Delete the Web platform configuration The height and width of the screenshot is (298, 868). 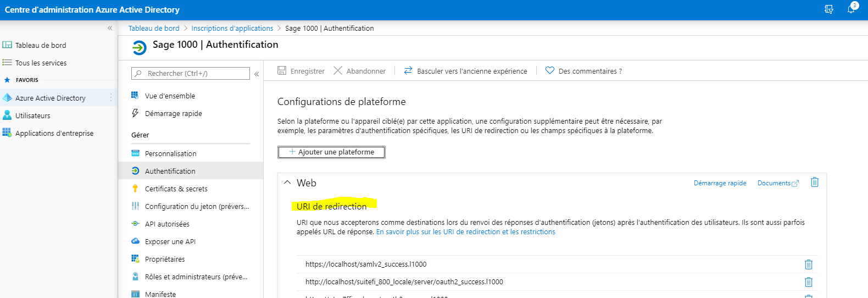815,182
